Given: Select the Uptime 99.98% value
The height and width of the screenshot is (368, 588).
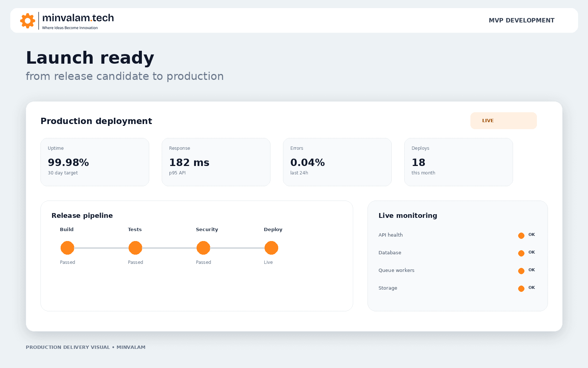Looking at the screenshot, I should click(68, 162).
